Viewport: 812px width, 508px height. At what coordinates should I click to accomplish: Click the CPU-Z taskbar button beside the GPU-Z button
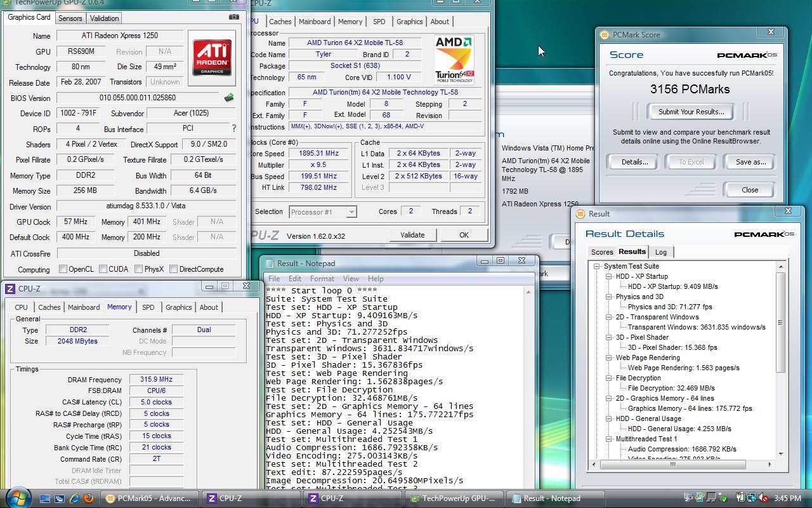(x=354, y=498)
